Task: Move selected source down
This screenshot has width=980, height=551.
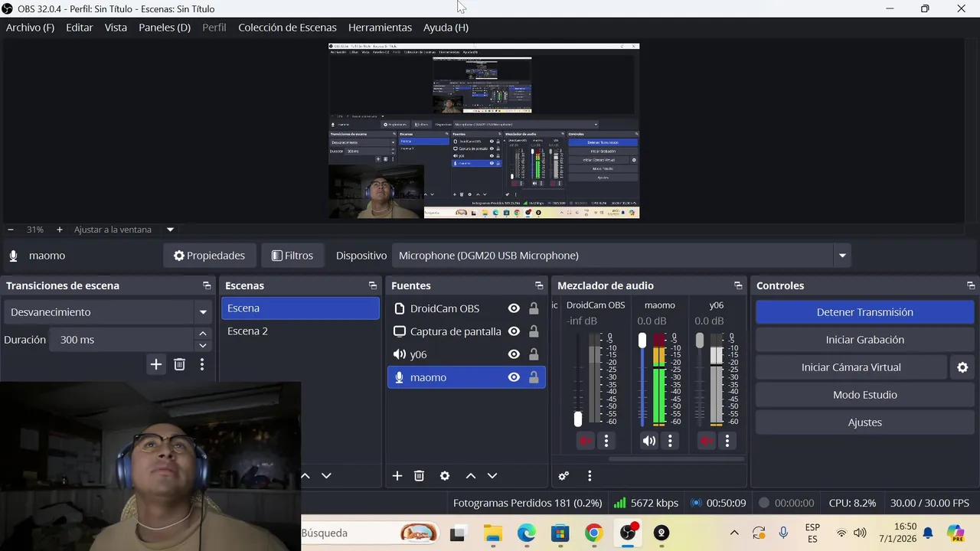Action: click(x=492, y=476)
